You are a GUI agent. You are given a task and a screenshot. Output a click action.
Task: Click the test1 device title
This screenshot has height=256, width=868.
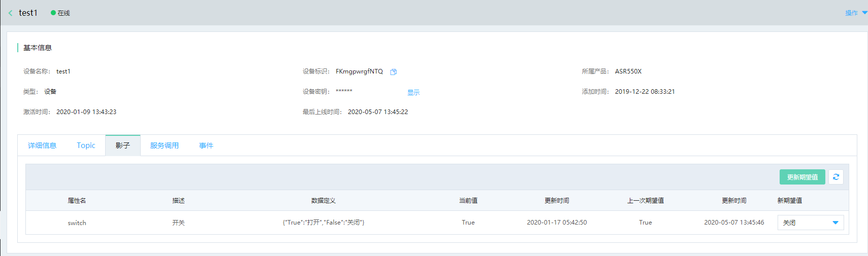tap(28, 13)
